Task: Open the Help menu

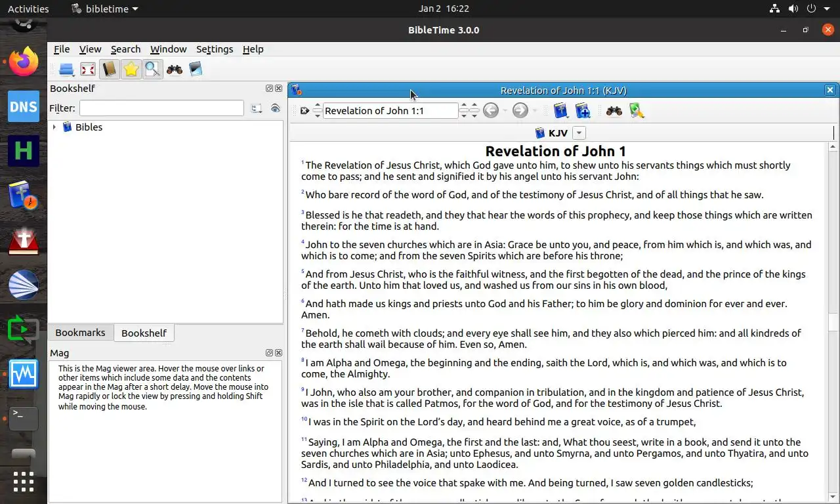Action: click(253, 49)
